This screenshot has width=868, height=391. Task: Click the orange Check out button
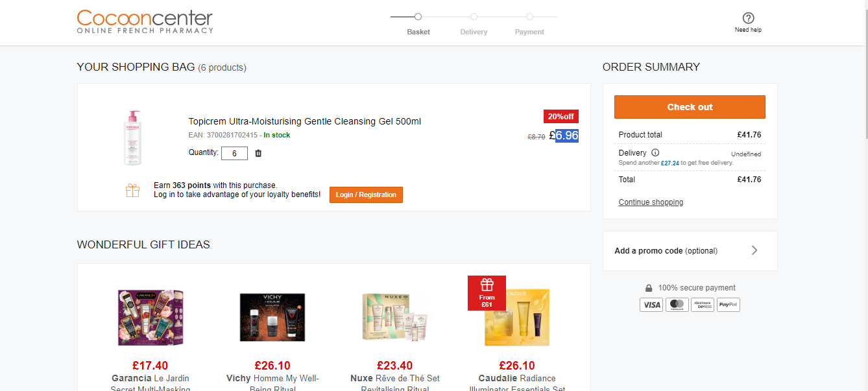[690, 107]
